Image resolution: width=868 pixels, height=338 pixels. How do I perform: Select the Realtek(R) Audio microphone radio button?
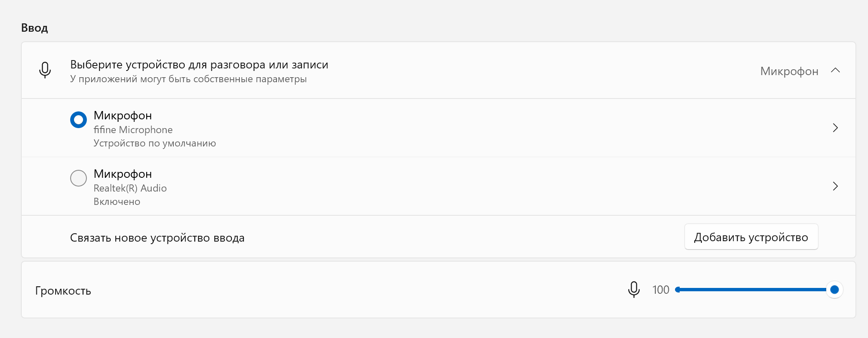point(79,178)
